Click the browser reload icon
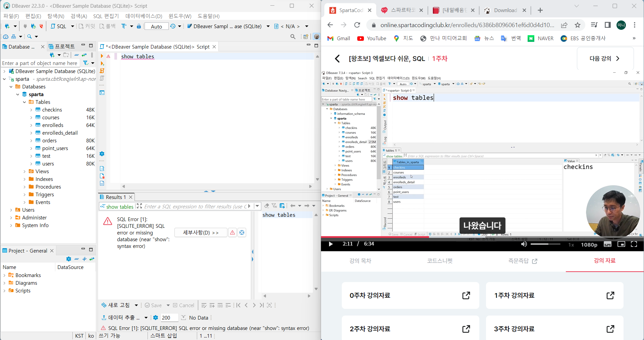The width and height of the screenshot is (644, 340). pyautogui.click(x=357, y=25)
